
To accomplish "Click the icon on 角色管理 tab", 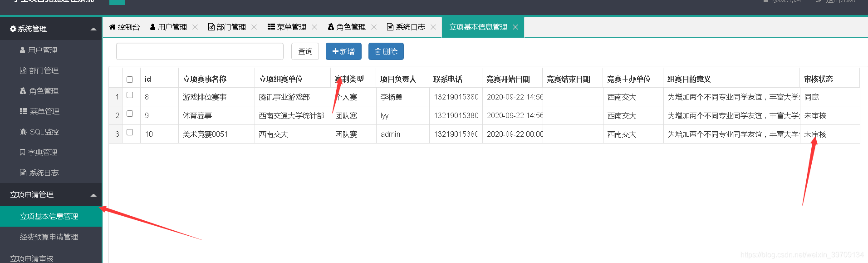I will [x=331, y=27].
